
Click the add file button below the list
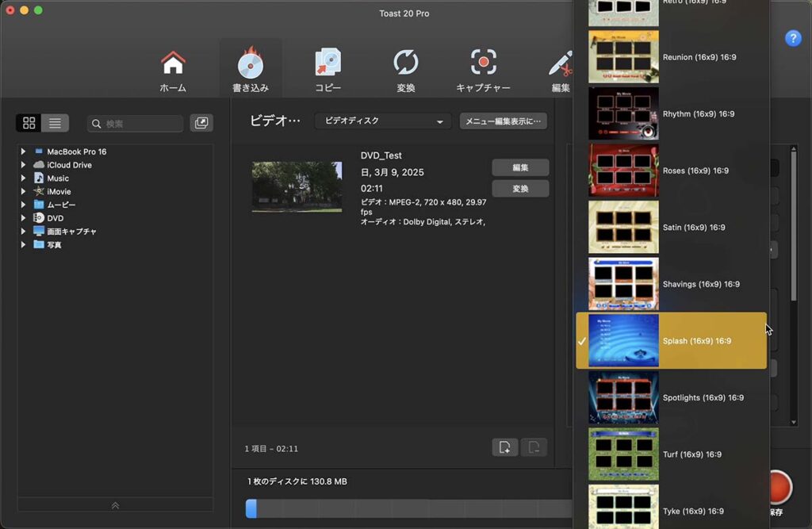point(504,447)
